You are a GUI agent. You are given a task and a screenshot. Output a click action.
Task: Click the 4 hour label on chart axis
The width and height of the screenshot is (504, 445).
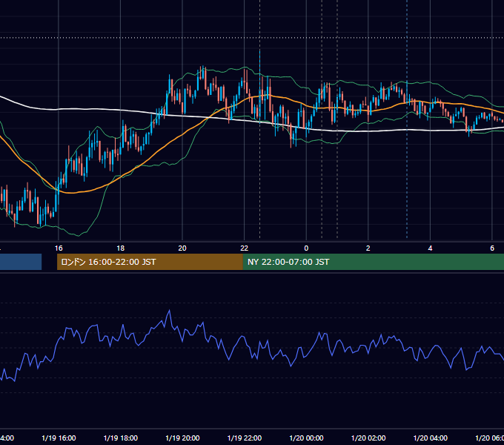(430, 248)
